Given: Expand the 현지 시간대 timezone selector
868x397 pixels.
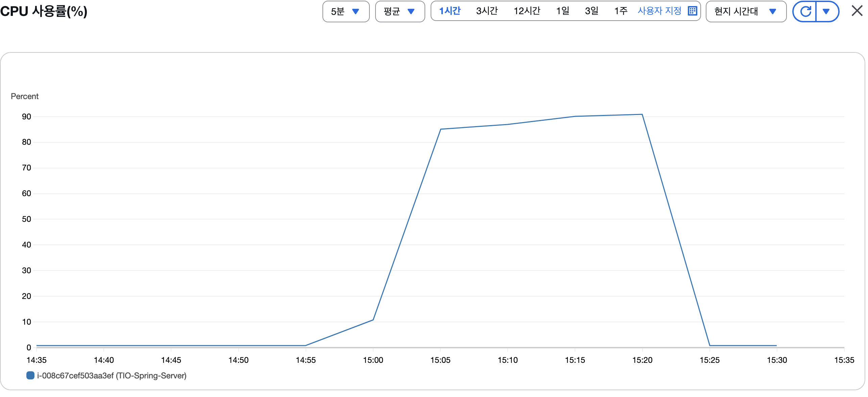Looking at the screenshot, I should (746, 11).
